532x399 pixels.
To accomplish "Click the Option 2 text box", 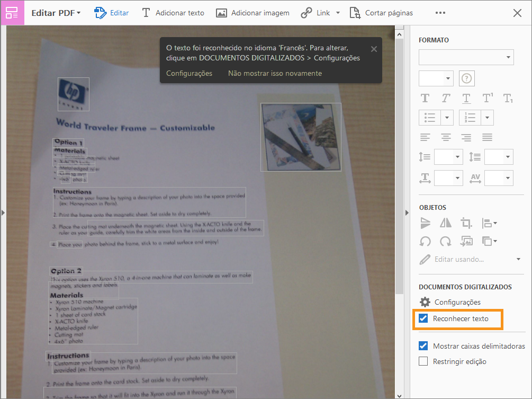I will click(x=66, y=271).
